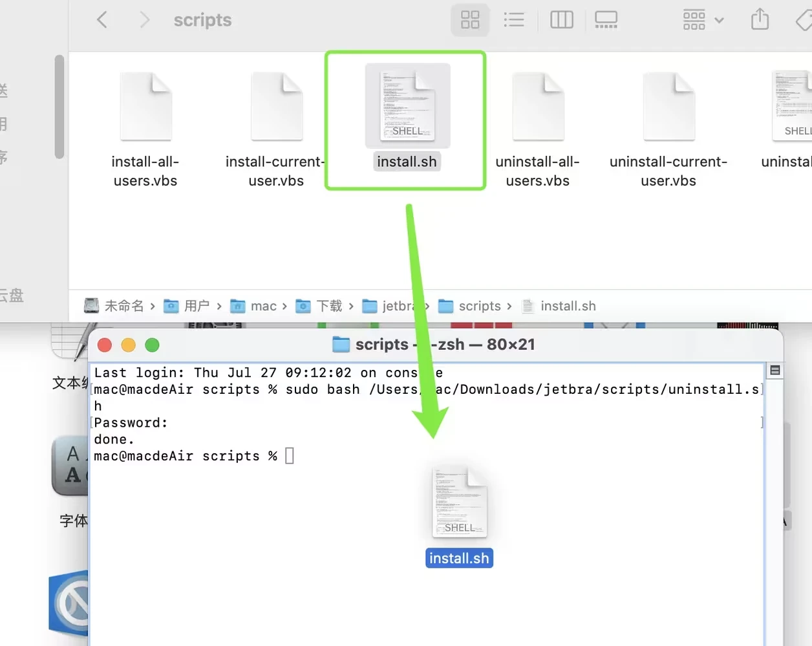
Task: Click the Finder sidebar scrollbar
Action: 59,107
